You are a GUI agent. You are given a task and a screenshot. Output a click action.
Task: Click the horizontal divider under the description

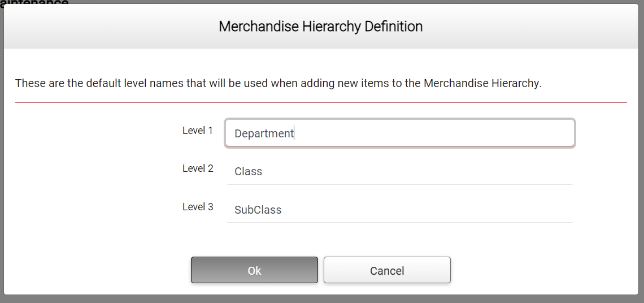321,102
